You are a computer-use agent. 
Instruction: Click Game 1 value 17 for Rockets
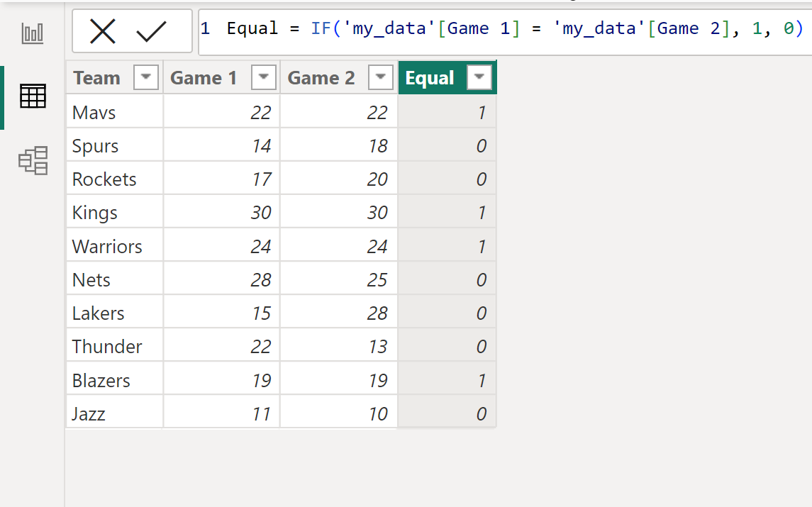tap(222, 179)
